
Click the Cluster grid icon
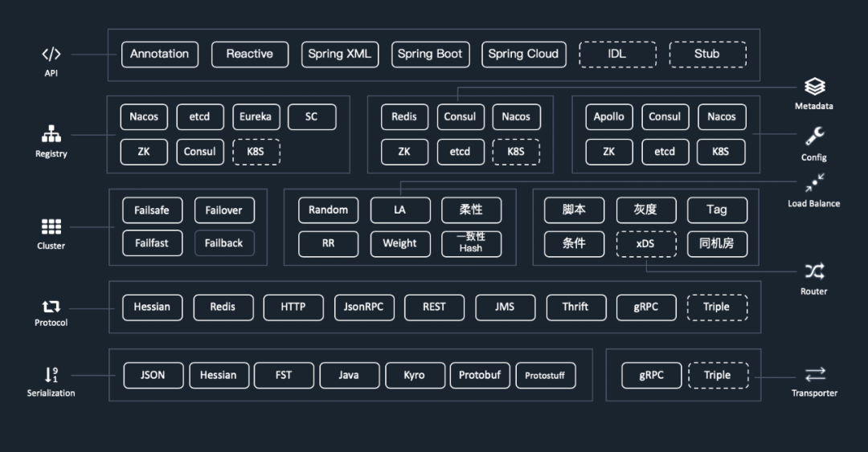click(51, 227)
